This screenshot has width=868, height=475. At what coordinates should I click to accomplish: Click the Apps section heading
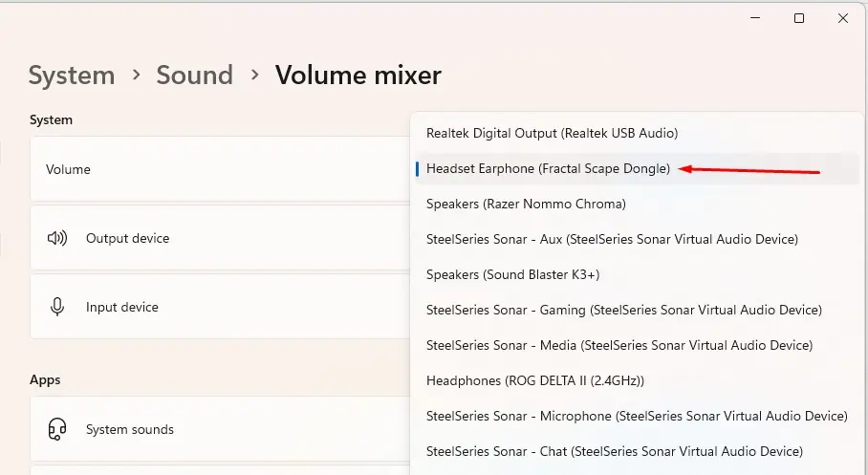coord(45,380)
